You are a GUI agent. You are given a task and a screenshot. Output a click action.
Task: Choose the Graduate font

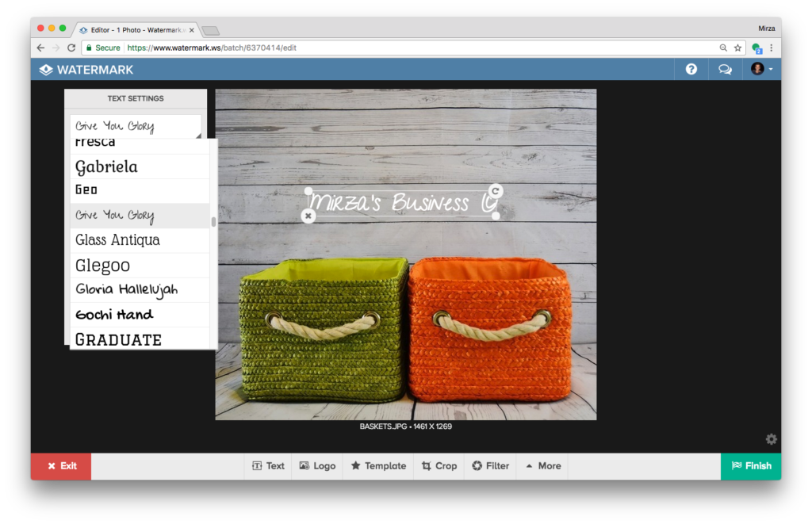click(x=140, y=338)
